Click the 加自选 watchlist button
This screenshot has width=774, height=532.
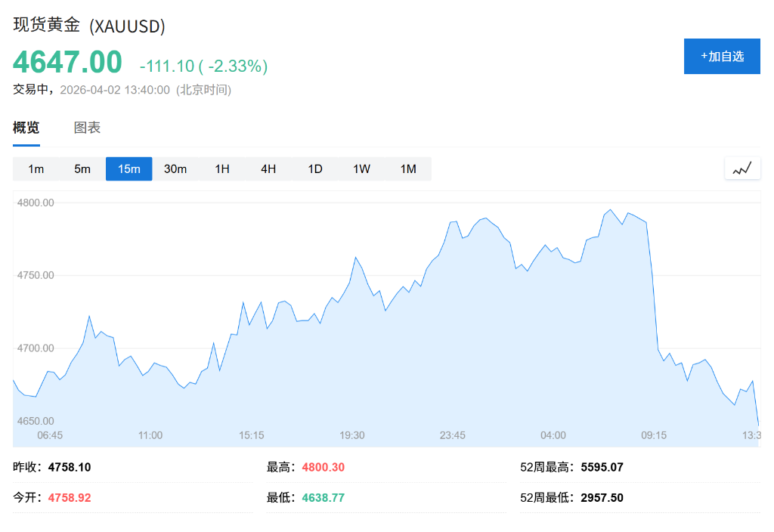(x=722, y=56)
